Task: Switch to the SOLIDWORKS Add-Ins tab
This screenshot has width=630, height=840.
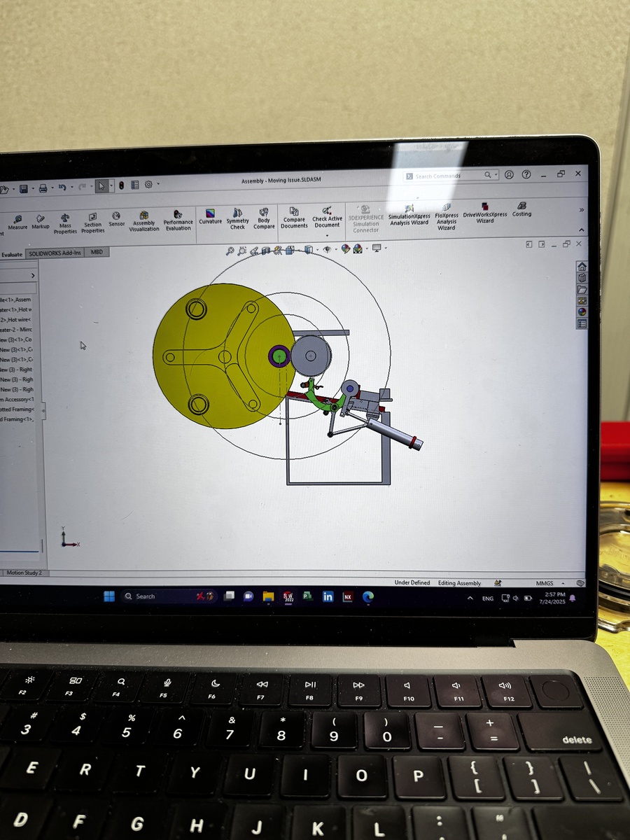Action: [x=56, y=253]
